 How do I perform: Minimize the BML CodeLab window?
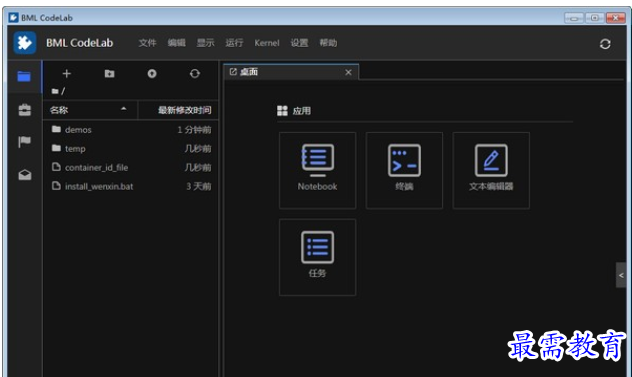574,18
